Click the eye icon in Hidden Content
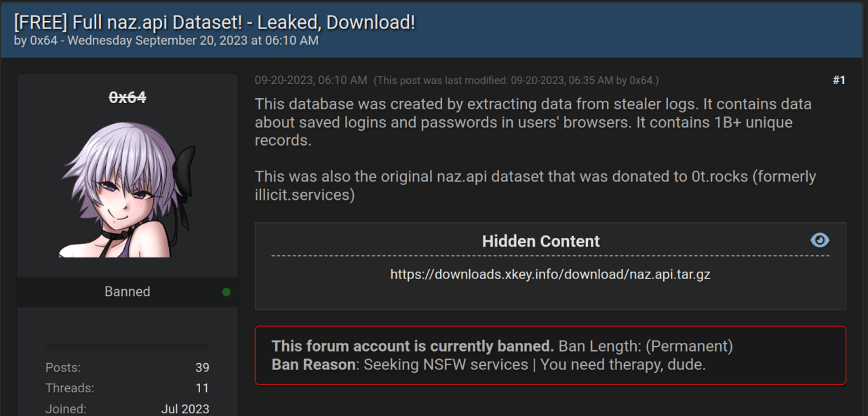Viewport: 868px width, 416px height. click(x=819, y=241)
